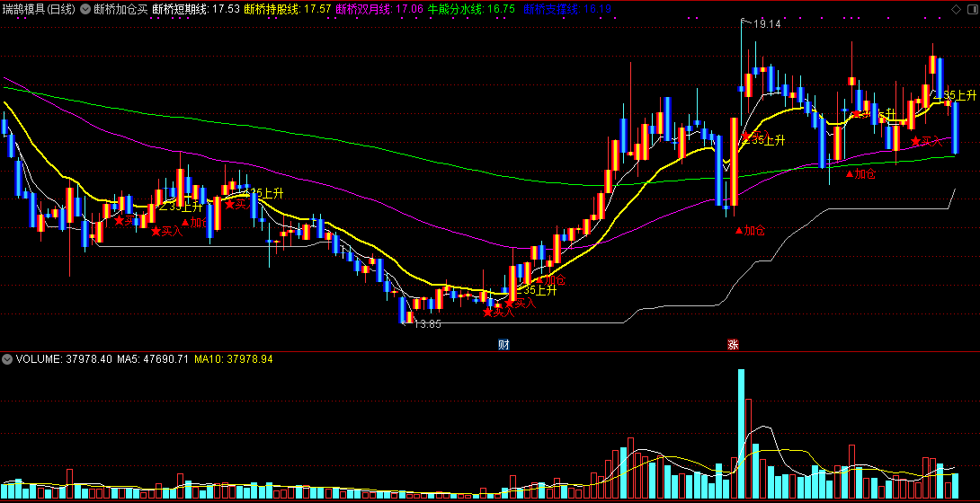Open the 财 financial event marker
This screenshot has width=980, height=503.
tap(503, 345)
